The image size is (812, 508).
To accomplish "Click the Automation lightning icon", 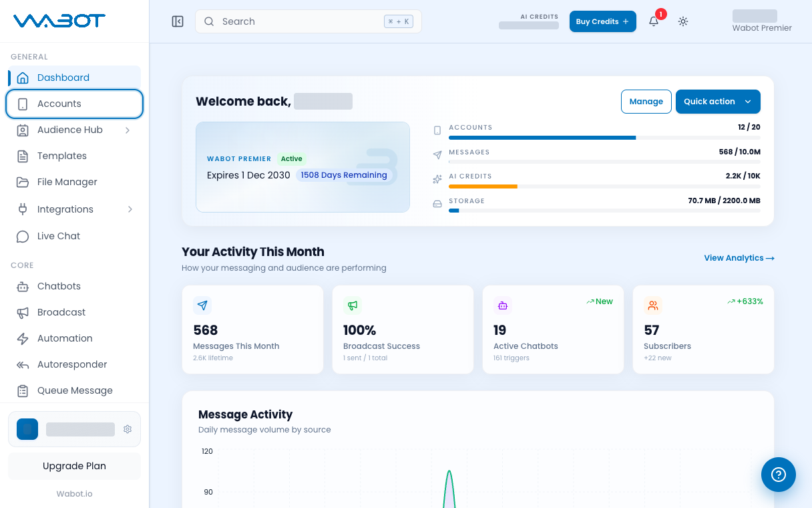I will pos(23,338).
